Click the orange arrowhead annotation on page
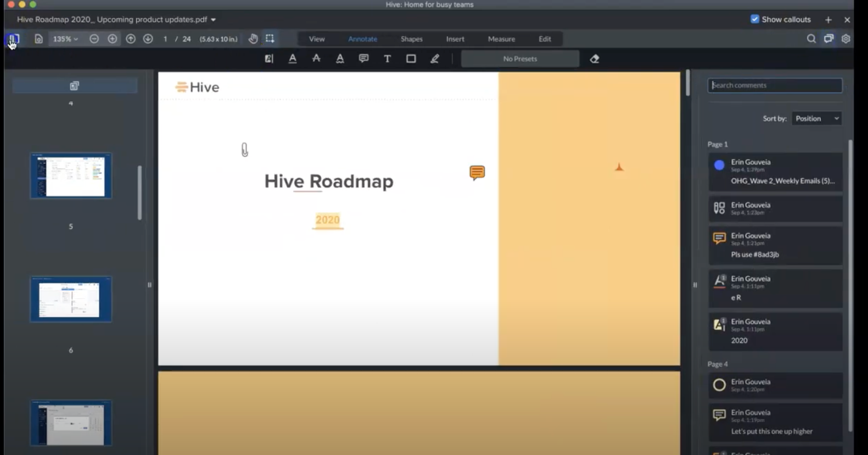The width and height of the screenshot is (868, 455). click(619, 167)
